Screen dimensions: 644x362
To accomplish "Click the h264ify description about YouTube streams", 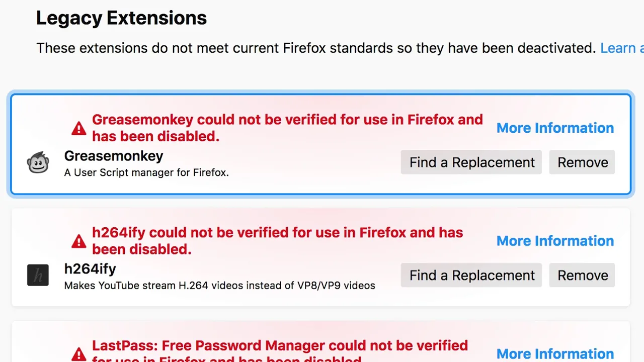I will click(220, 286).
